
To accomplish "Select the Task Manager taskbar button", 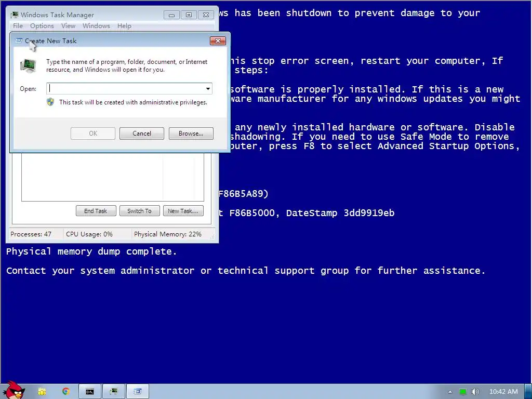I will (114, 392).
